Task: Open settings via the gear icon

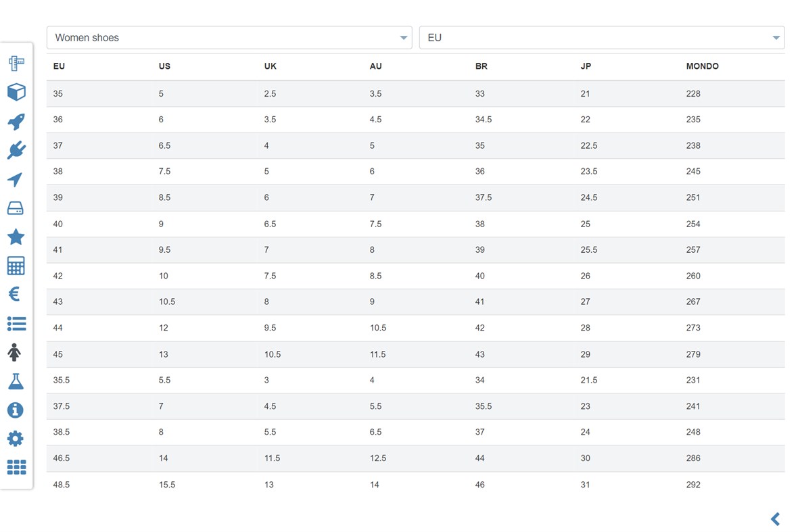Action: click(15, 439)
